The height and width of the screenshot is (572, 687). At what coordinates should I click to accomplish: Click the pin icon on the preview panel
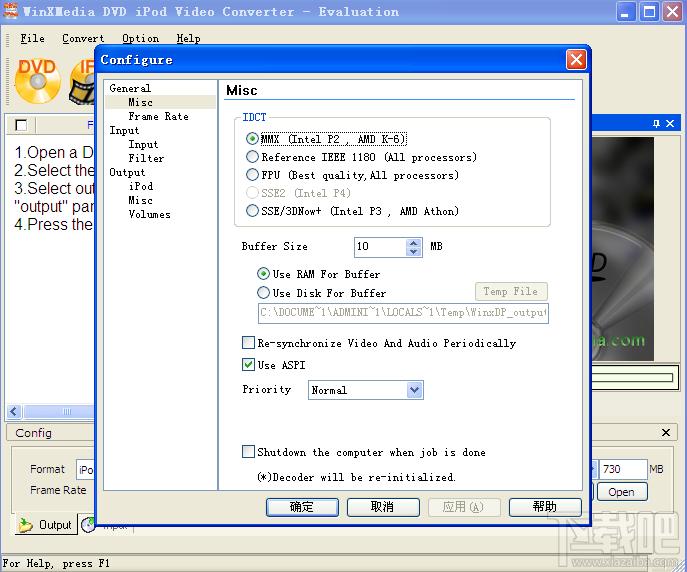pos(656,124)
